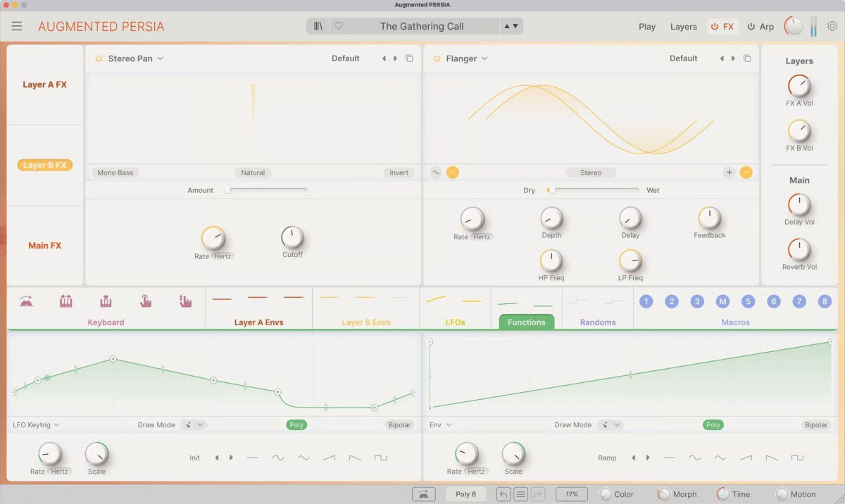This screenshot has height=504, width=845.
Task: Favorite the preset with the heart icon
Action: pyautogui.click(x=338, y=27)
